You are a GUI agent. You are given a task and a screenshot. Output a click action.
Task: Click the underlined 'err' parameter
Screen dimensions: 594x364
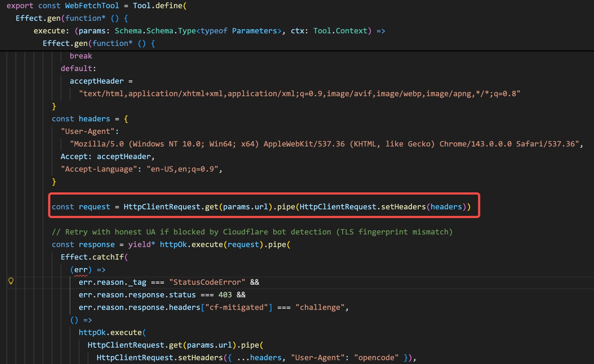pyautogui.click(x=81, y=270)
